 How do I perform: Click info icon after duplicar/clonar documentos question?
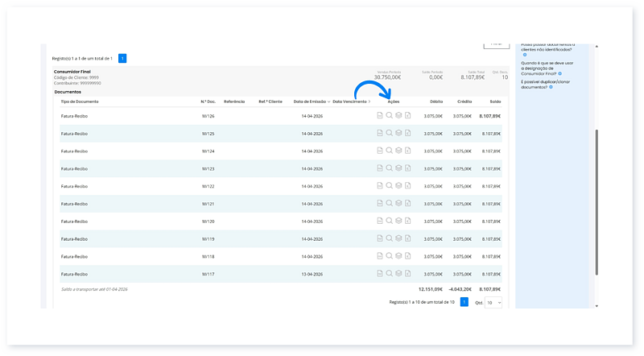point(550,87)
